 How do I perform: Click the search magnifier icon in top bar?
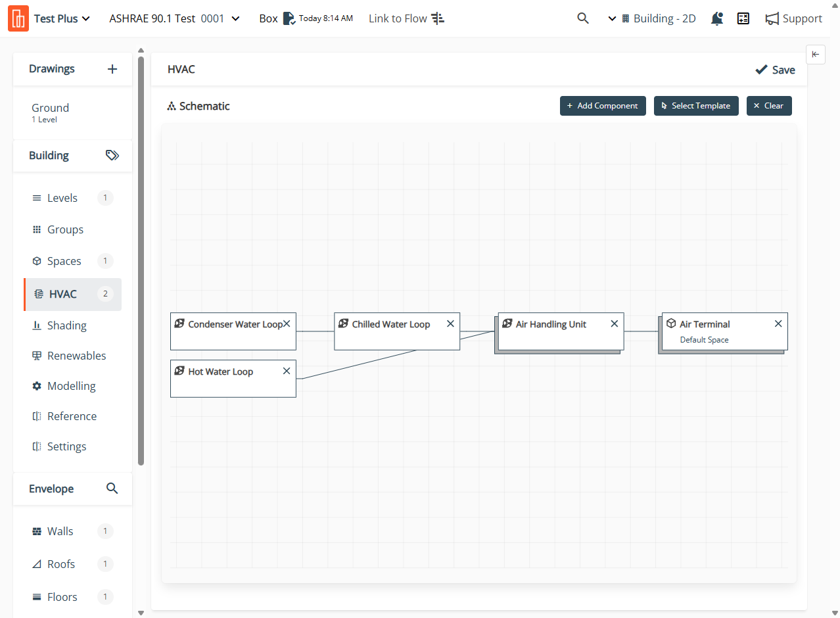582,18
